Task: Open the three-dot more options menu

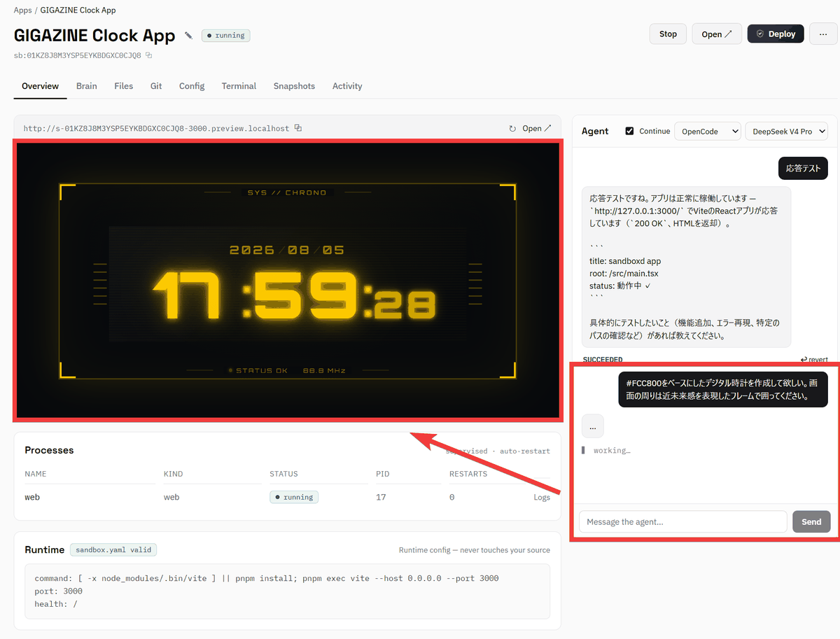Action: 822,34
